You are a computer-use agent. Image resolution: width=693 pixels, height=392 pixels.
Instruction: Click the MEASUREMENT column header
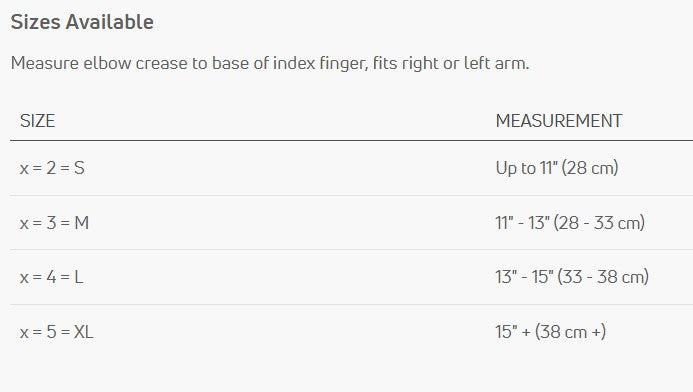pyautogui.click(x=559, y=121)
